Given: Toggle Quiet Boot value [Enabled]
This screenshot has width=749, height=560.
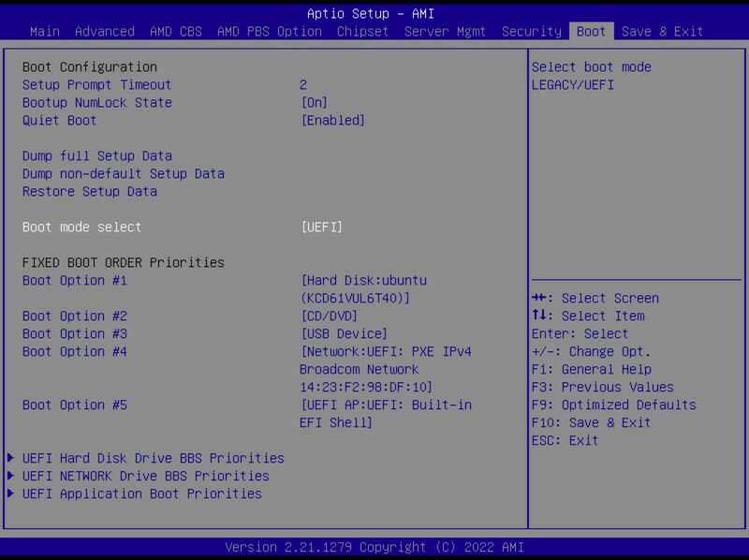Looking at the screenshot, I should point(333,121).
